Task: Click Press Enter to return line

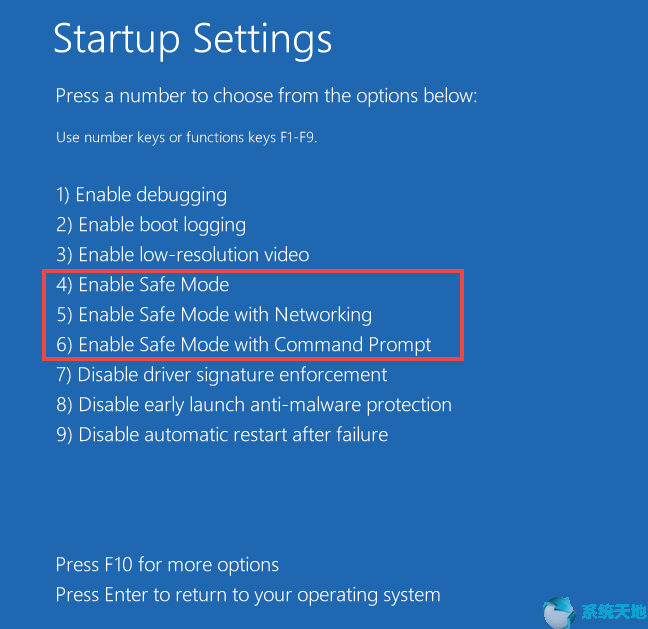Action: [247, 595]
